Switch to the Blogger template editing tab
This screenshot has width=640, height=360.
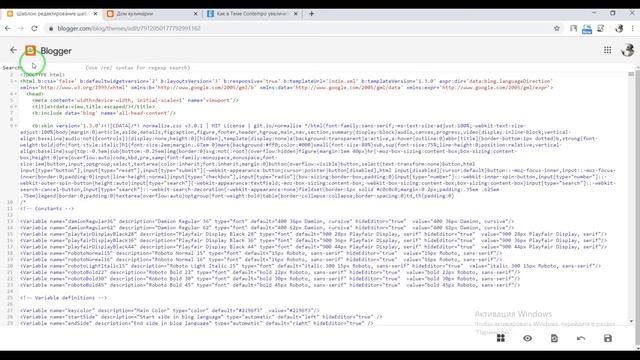tap(51, 13)
